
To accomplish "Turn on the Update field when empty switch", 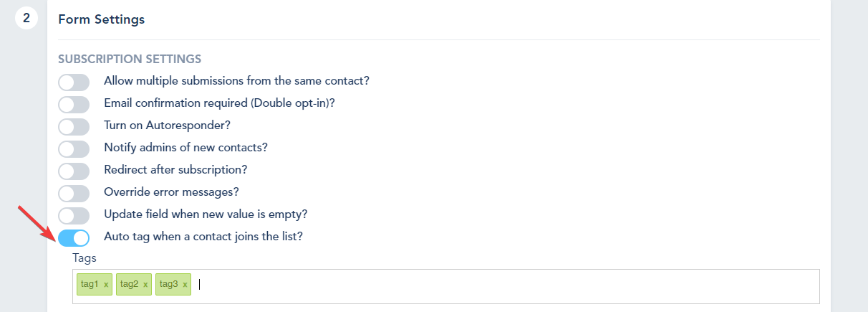I will 74,215.
